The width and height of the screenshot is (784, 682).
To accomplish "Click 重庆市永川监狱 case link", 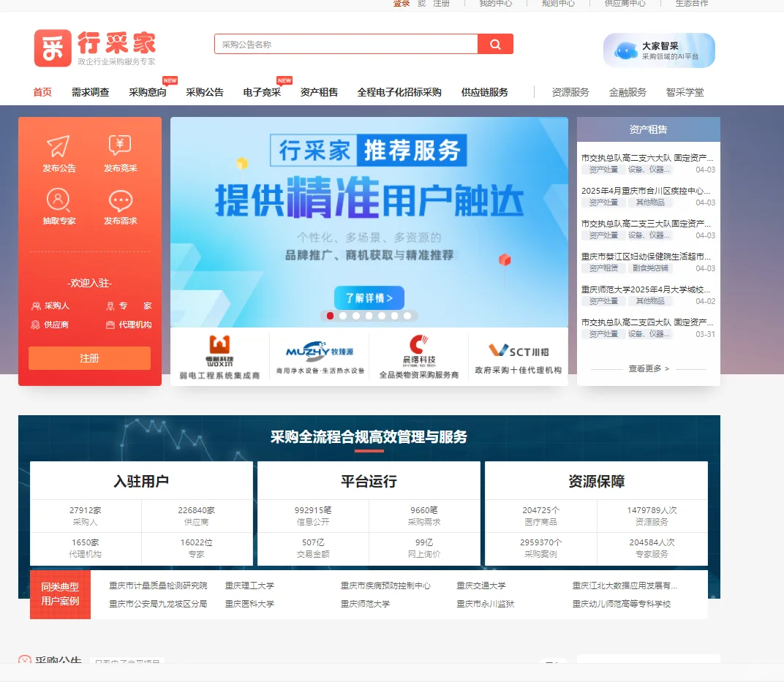I will (485, 604).
